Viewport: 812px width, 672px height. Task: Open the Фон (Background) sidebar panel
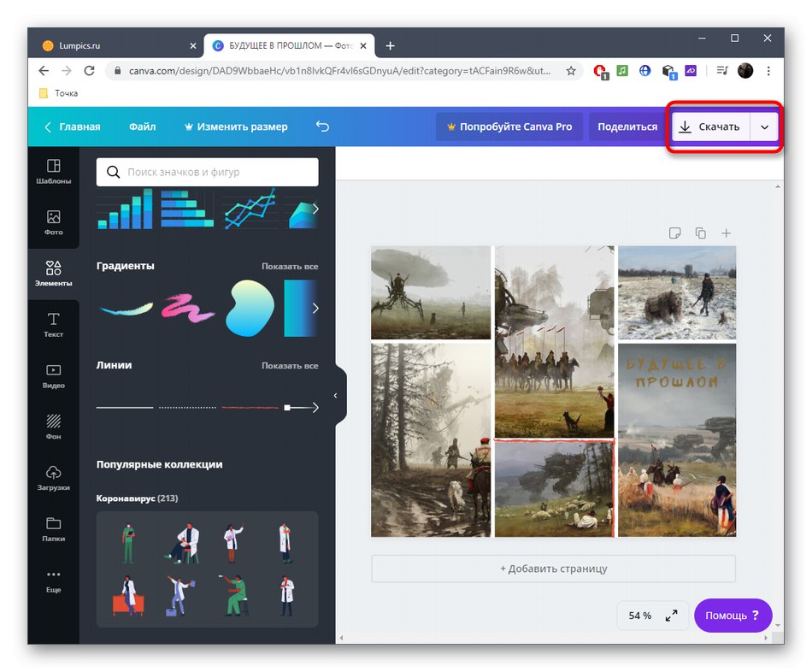53,427
